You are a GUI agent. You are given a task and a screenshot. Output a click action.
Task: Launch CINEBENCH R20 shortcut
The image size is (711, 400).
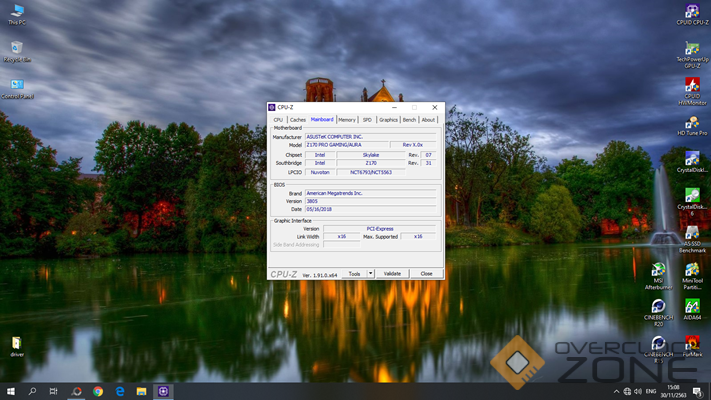(658, 312)
